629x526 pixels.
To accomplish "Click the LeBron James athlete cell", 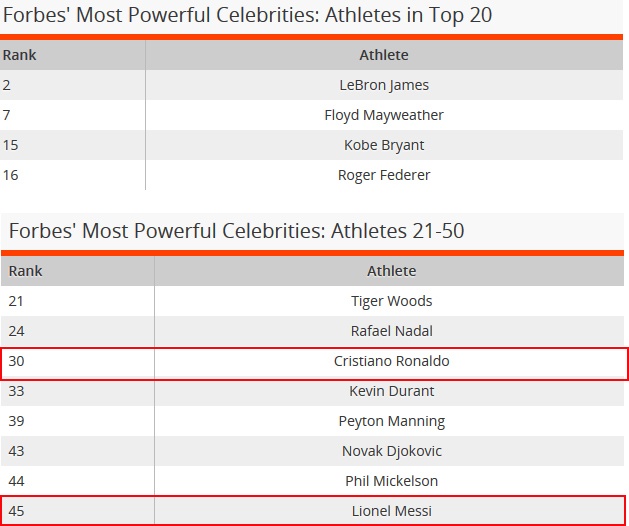I will (384, 85).
